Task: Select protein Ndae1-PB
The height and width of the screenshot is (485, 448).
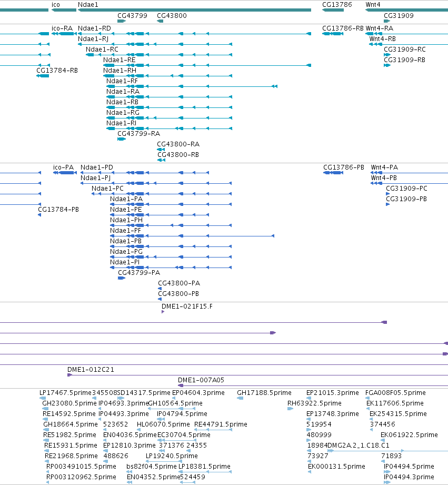Action: pyautogui.click(x=171, y=246)
